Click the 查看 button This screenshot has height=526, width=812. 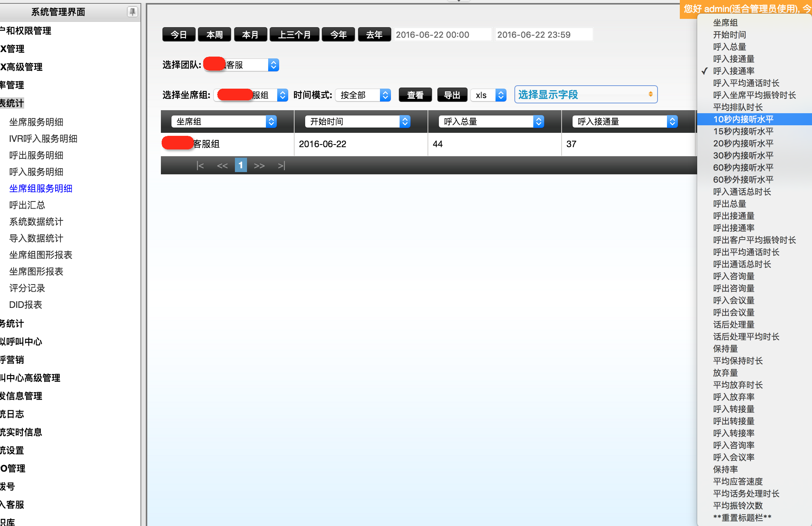(x=415, y=95)
